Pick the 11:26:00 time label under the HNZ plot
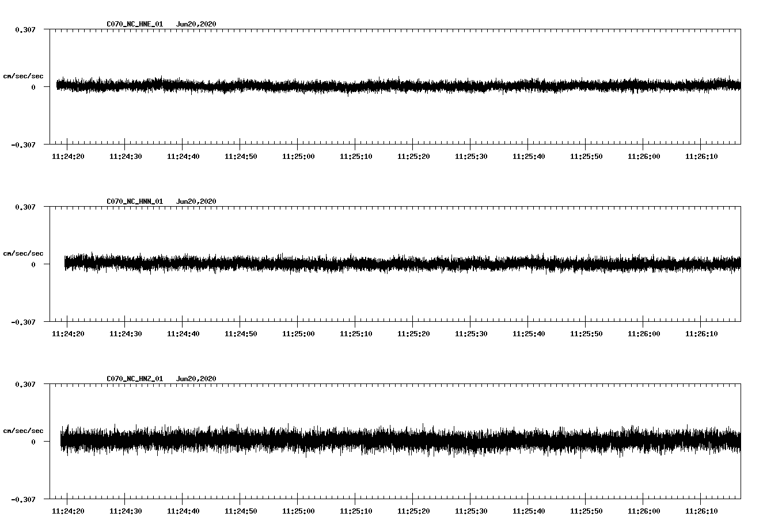 click(x=644, y=511)
